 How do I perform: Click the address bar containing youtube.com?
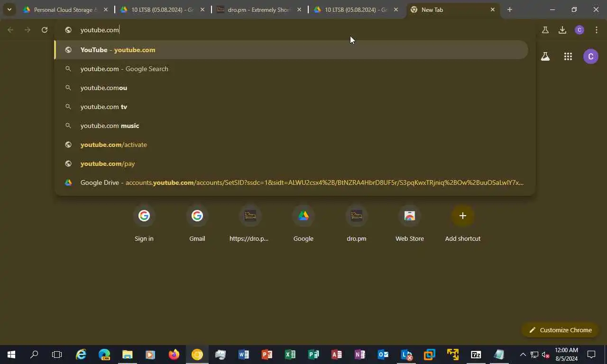[x=294, y=30]
